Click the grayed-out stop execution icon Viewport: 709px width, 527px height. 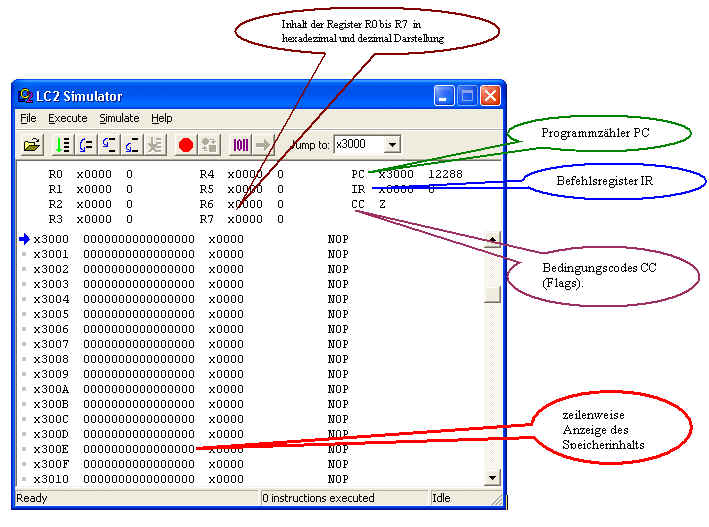(x=155, y=145)
